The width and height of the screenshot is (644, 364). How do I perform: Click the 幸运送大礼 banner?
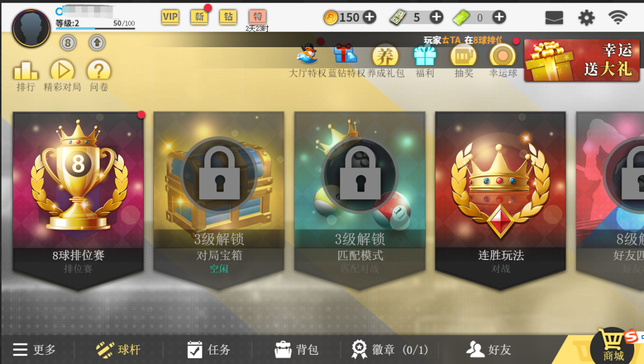[582, 60]
